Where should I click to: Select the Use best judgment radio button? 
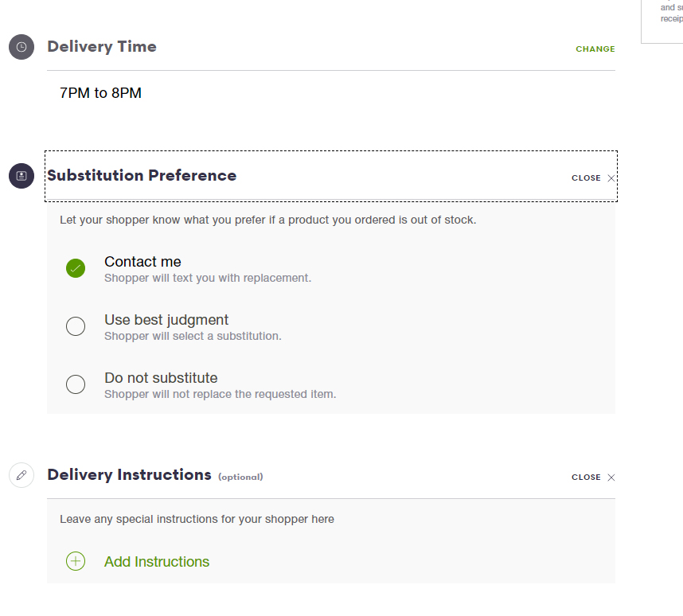[76, 326]
